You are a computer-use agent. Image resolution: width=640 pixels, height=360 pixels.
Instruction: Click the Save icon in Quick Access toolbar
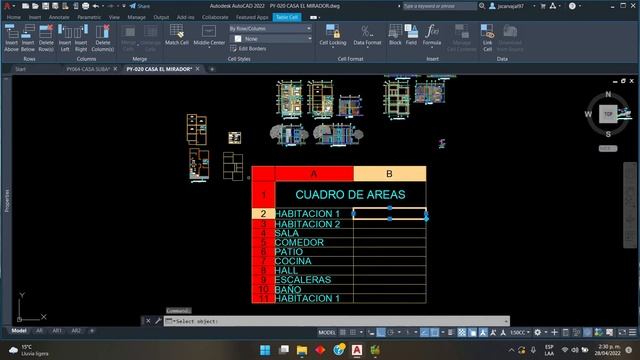click(x=45, y=6)
